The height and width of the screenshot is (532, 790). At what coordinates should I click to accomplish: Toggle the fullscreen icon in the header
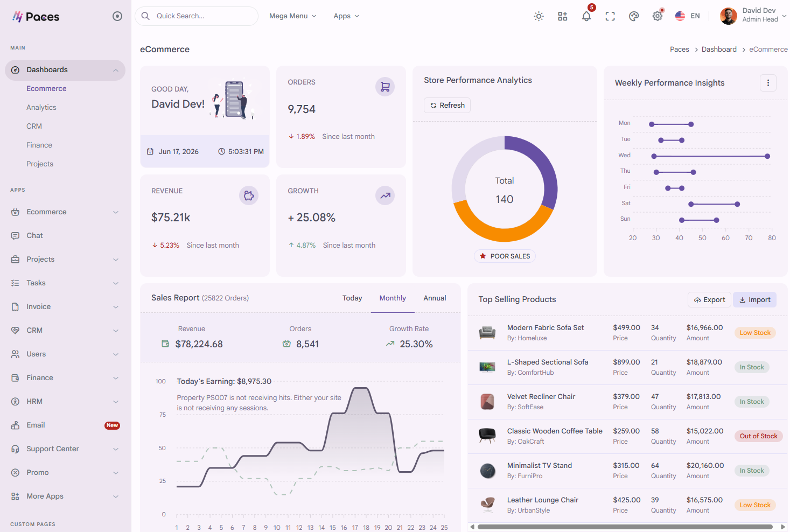(610, 16)
